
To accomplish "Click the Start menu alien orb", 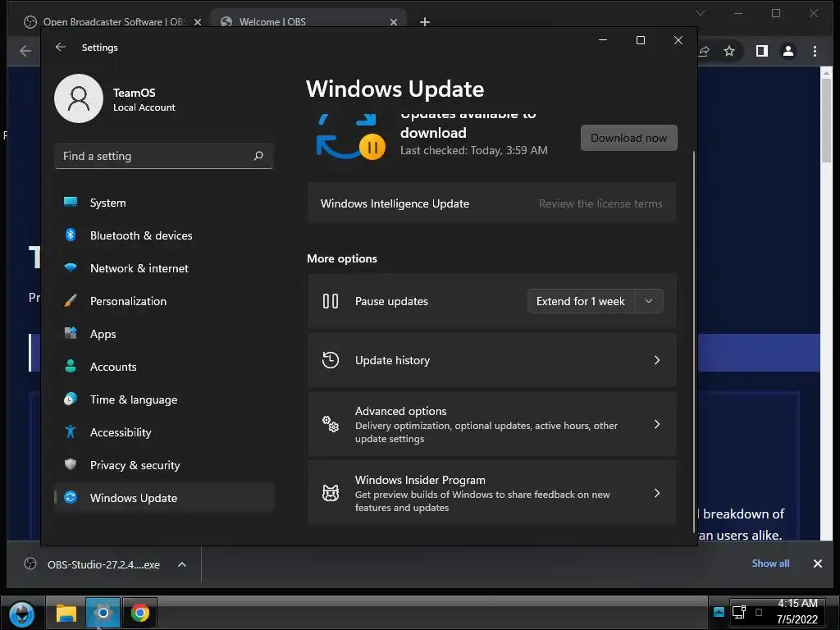I will pyautogui.click(x=22, y=614).
